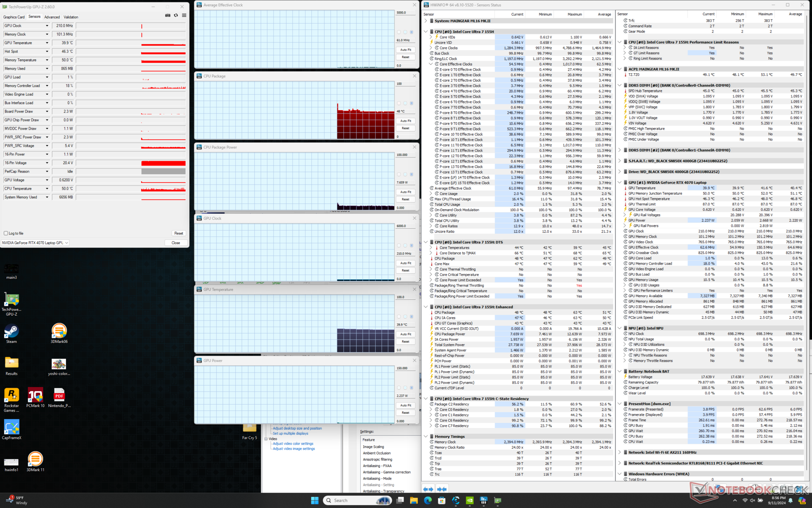Open the NVIDIA GeForce RTX 4070 Laptop GPU selector
Viewport: 812px width, 508px height.
(35, 243)
